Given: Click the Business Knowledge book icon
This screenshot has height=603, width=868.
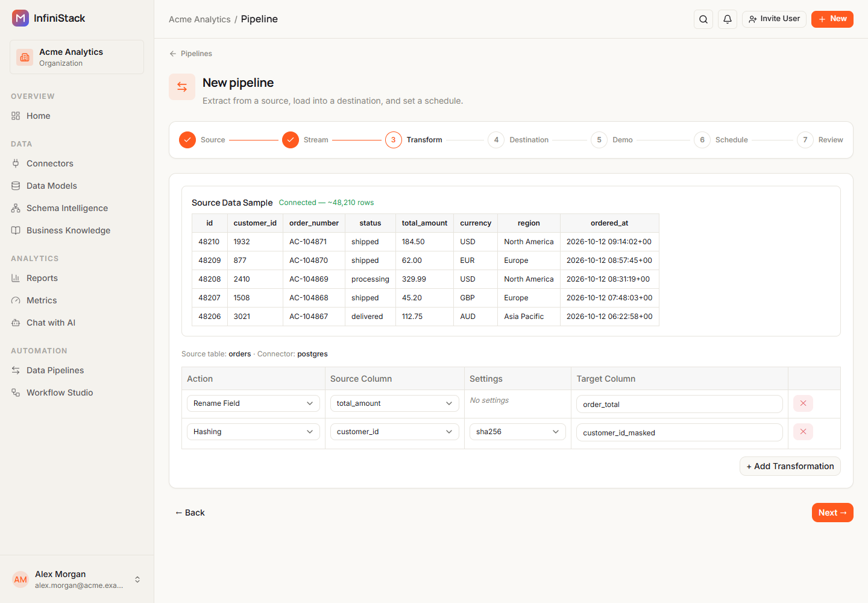Looking at the screenshot, I should 16,230.
